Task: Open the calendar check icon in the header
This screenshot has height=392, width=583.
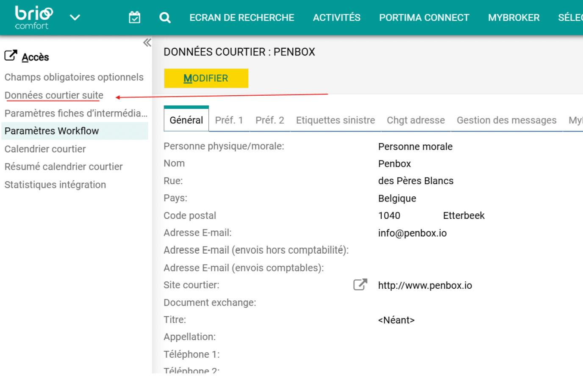Action: (134, 17)
